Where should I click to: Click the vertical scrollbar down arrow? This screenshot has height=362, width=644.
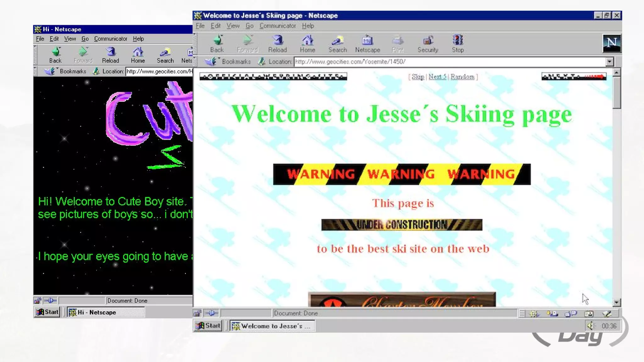pos(616,302)
